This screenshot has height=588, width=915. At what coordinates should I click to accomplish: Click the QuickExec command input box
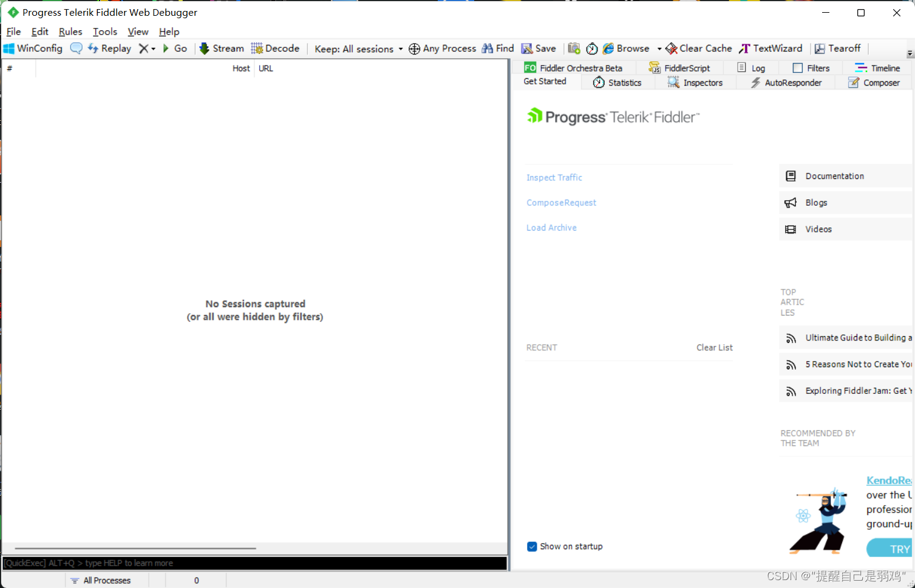click(254, 563)
